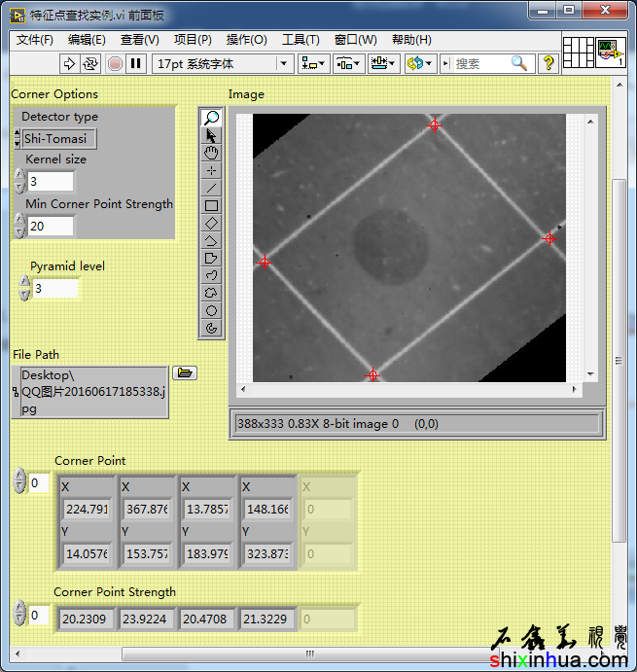Open the 工具(T) menu
637x672 pixels.
301,40
